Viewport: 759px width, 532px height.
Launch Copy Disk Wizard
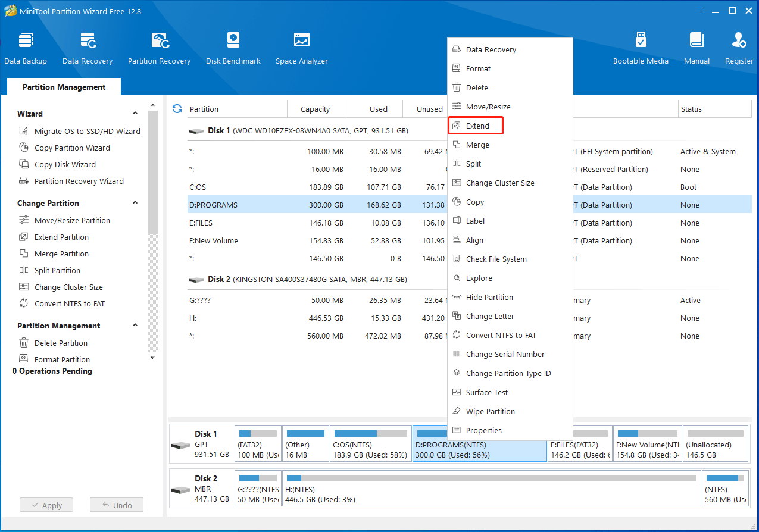click(x=58, y=164)
